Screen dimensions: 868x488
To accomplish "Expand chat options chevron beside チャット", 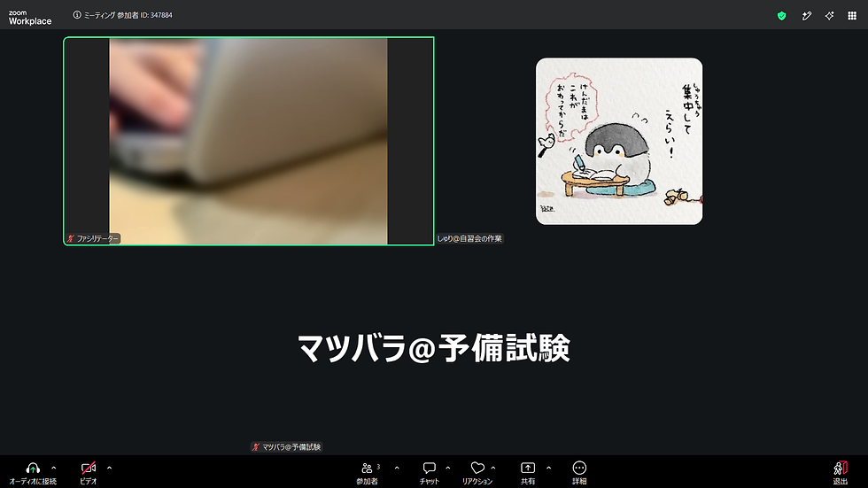I will click(x=448, y=469).
